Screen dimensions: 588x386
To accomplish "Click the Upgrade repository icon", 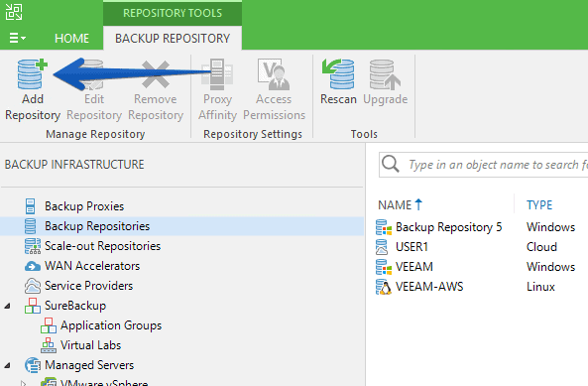I will click(385, 74).
